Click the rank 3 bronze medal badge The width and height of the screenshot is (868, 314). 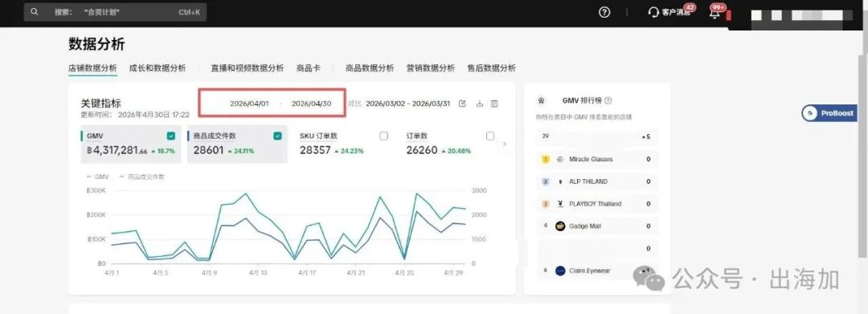pos(545,203)
